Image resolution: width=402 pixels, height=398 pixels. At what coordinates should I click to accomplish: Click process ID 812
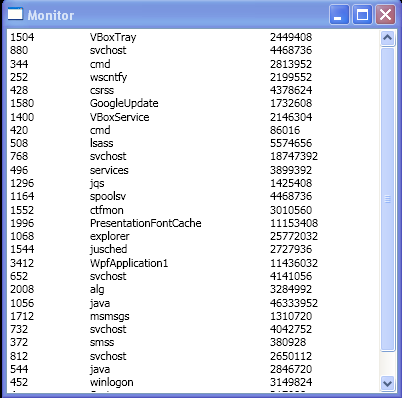(19, 356)
